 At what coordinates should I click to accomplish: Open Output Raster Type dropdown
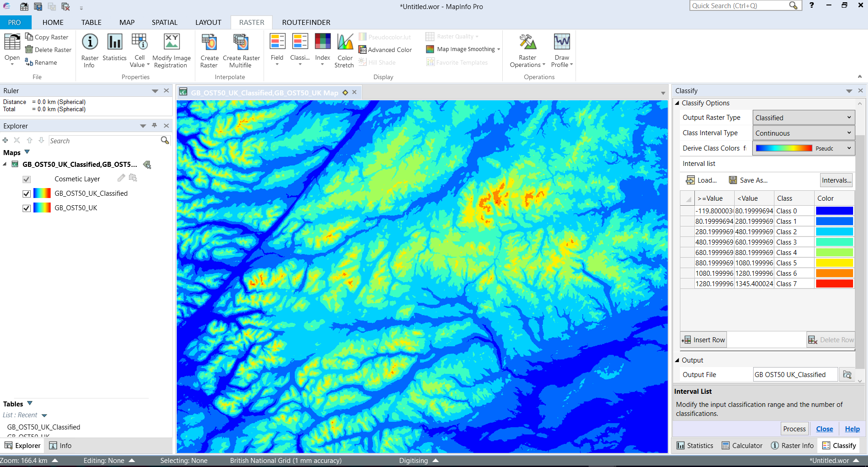[804, 118]
